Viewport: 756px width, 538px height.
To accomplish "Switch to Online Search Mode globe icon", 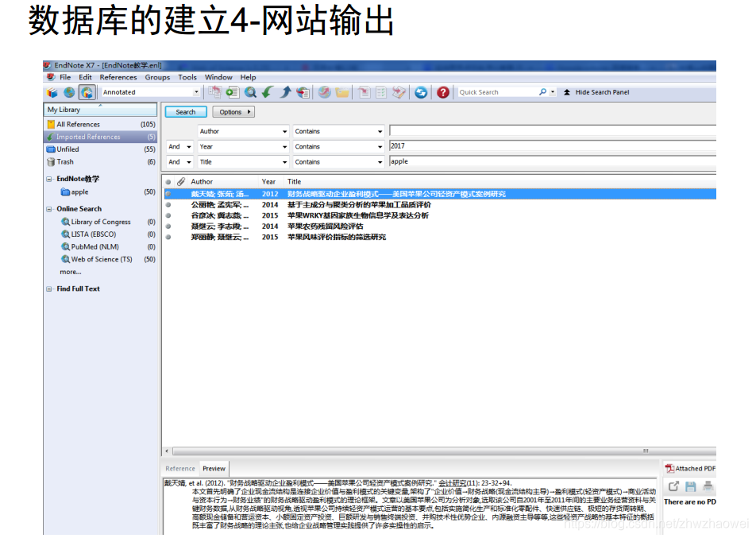I will click(x=69, y=92).
